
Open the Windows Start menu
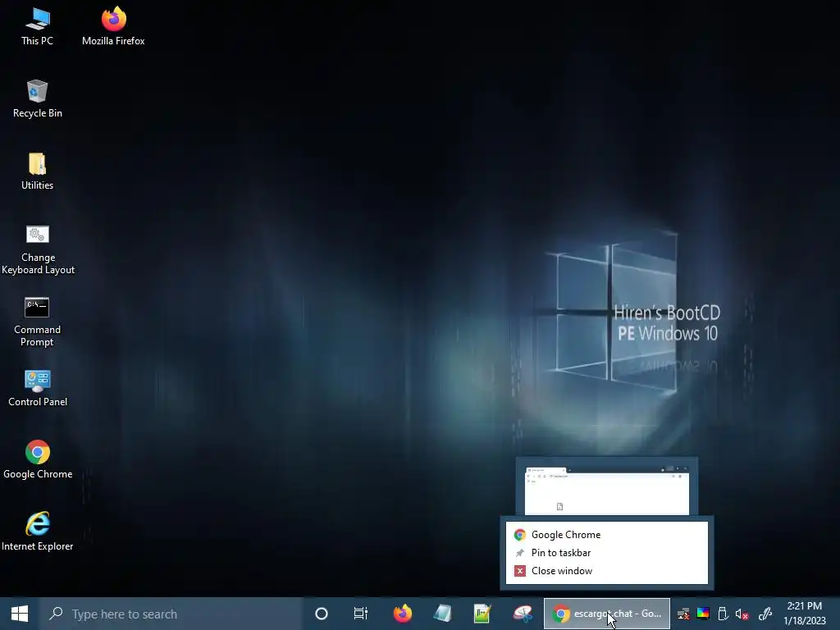tap(20, 614)
